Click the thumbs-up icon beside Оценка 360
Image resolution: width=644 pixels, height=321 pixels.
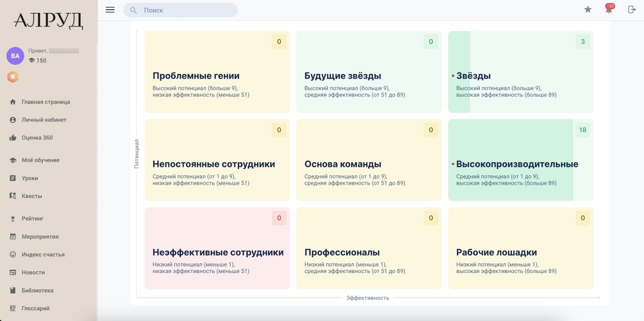point(13,138)
